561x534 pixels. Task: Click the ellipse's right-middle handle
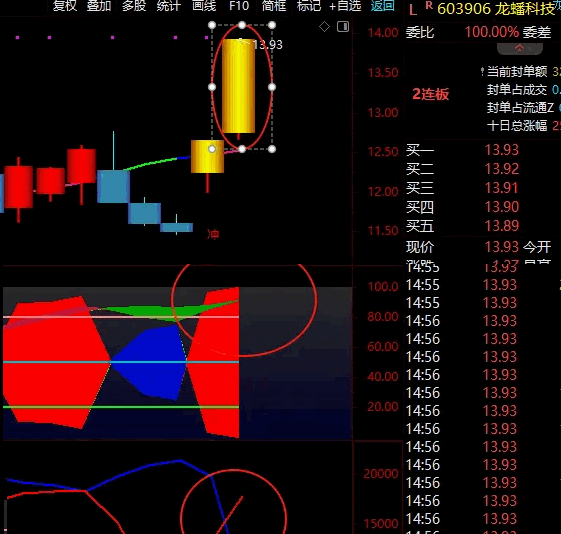coord(272,87)
